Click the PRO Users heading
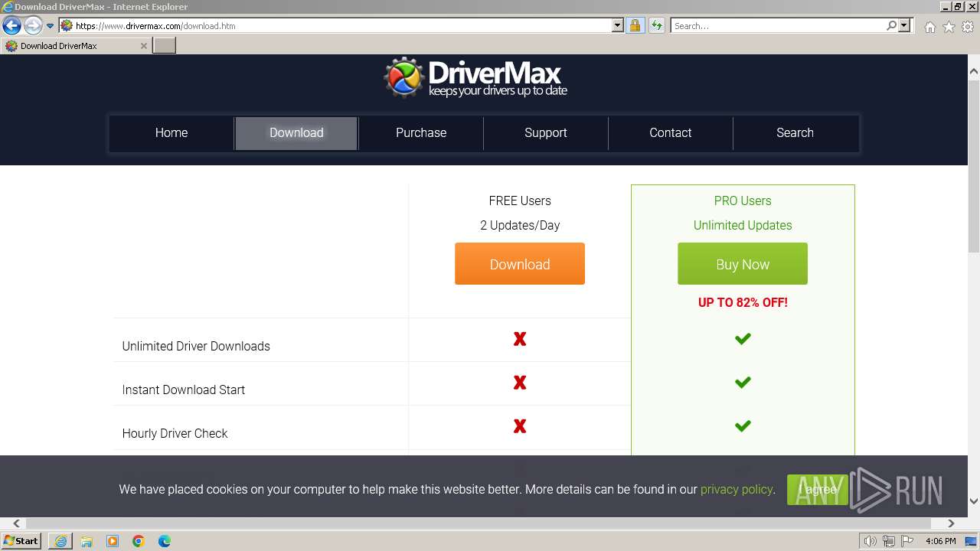 [743, 201]
